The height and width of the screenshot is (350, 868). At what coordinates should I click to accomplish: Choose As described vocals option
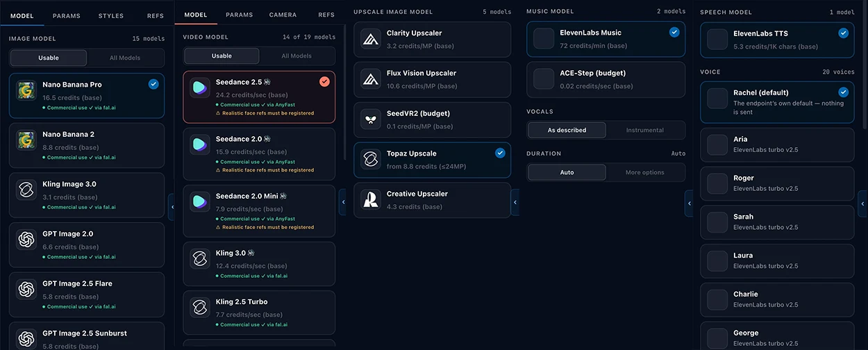tap(567, 130)
